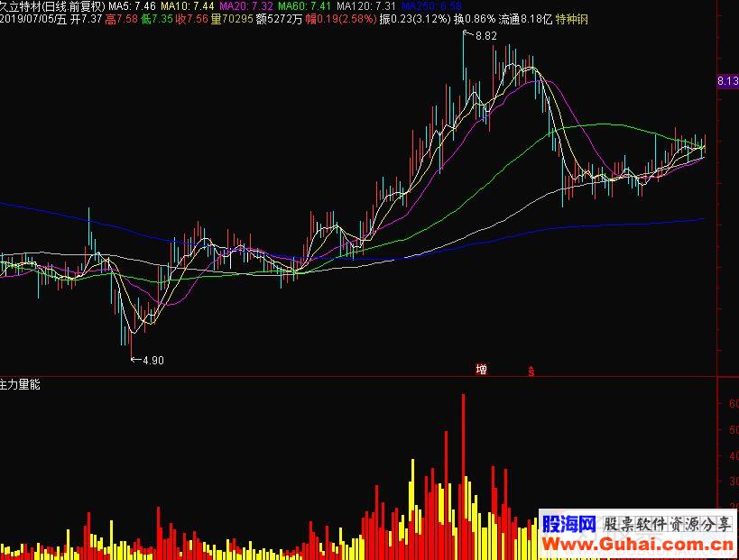Click the red S marker below the chart
Image resolution: width=739 pixels, height=560 pixels.
coord(531,372)
